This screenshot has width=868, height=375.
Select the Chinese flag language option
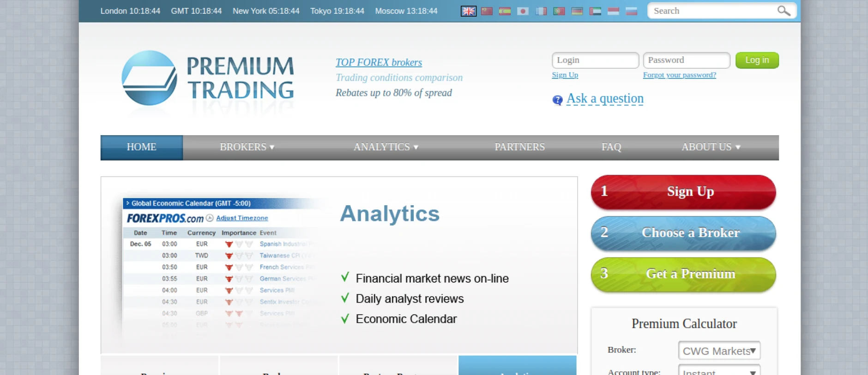487,11
